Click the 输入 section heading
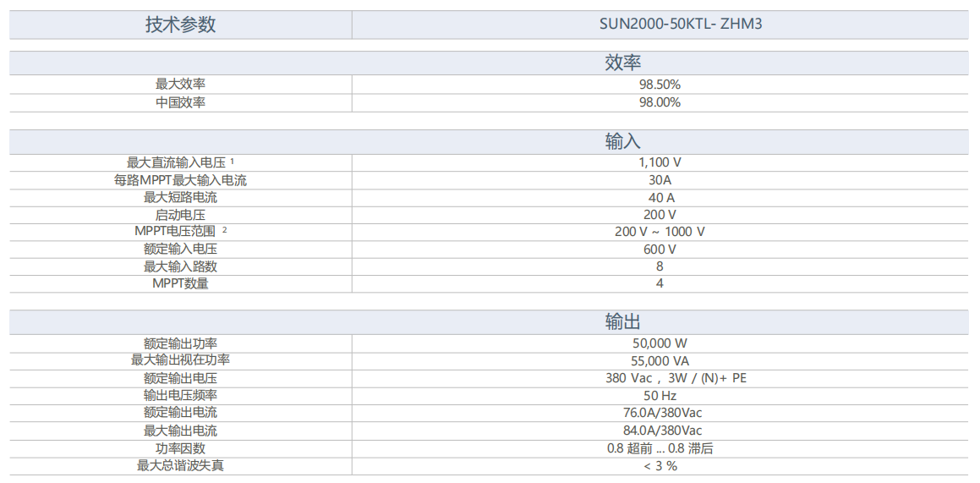The height and width of the screenshot is (483, 980). (x=623, y=141)
